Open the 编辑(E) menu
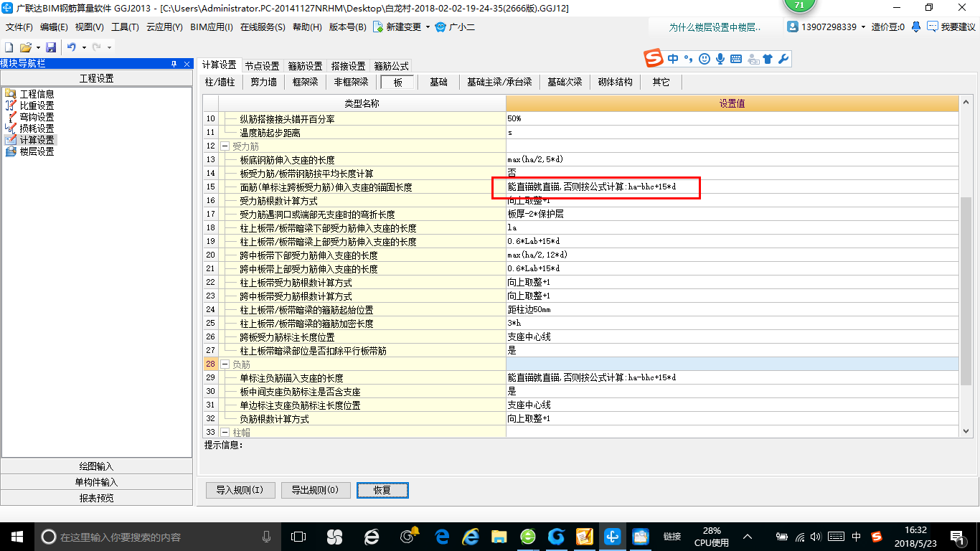980x551 pixels. (x=54, y=27)
